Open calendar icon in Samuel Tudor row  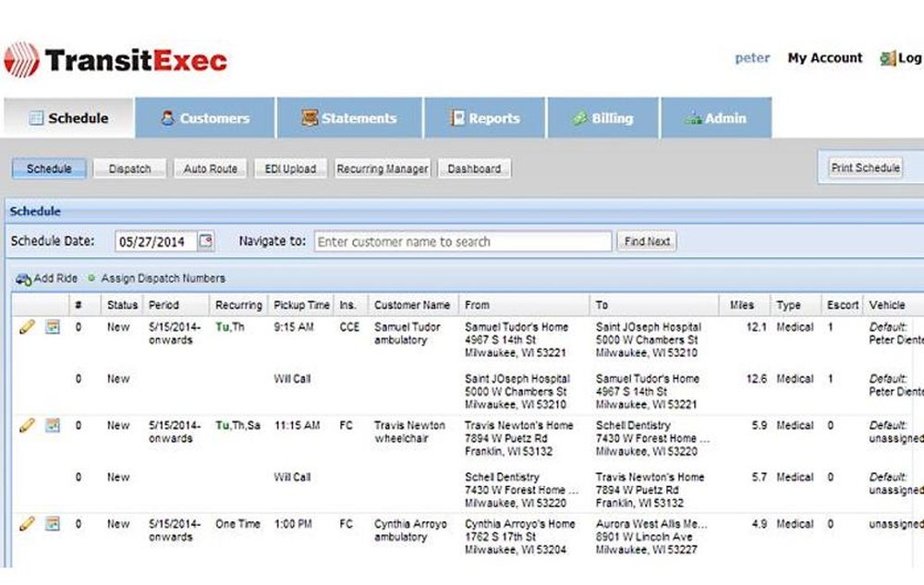[x=53, y=326]
